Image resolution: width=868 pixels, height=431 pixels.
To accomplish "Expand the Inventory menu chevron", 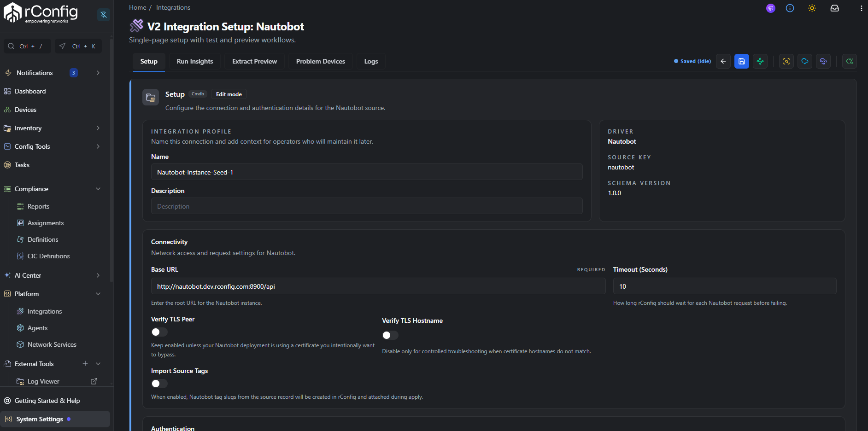I will (98, 128).
